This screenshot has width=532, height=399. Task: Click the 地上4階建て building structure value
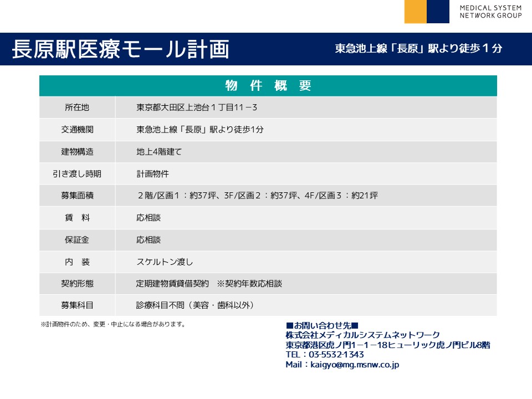tap(159, 151)
